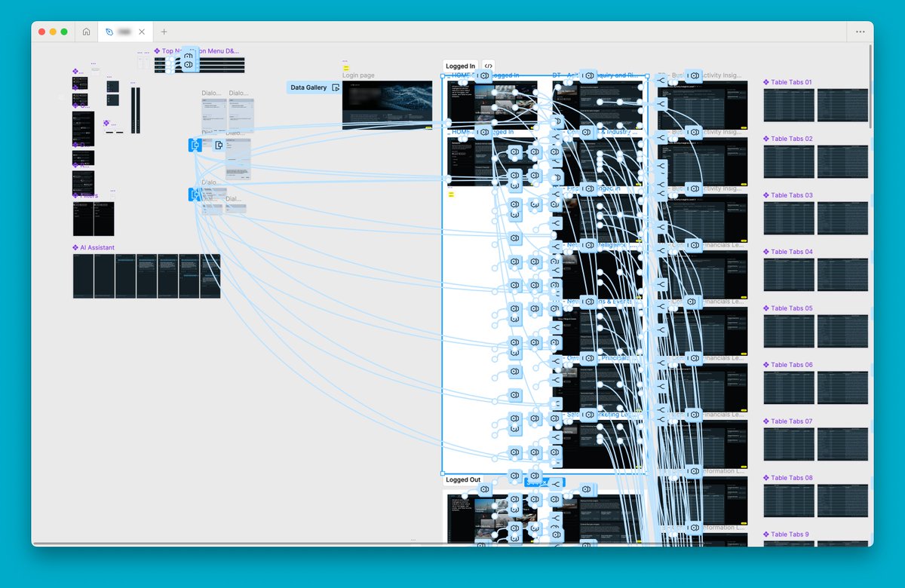Viewport: 905px width, 588px height.
Task: Click the vertical canvas scrollbar
Action: point(870,87)
